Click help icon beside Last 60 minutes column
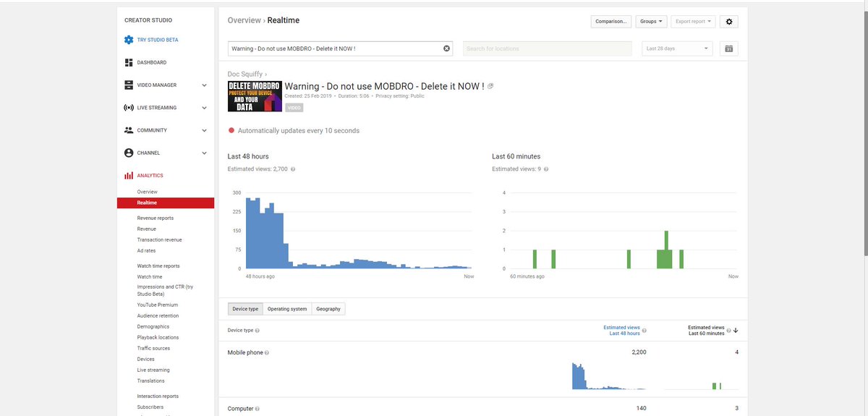 (x=729, y=331)
